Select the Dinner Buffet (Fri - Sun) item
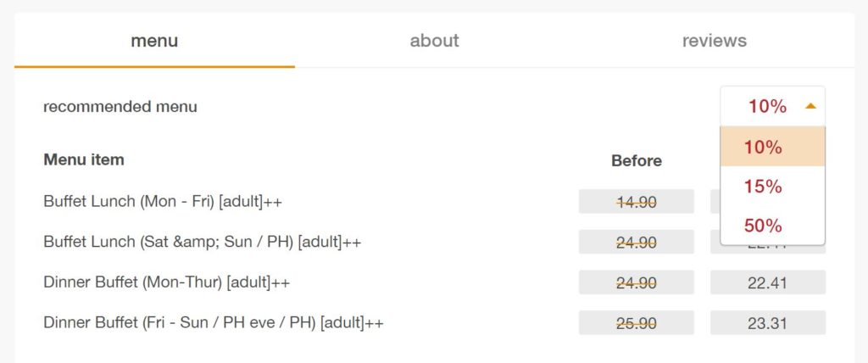Viewport: 868px width, 363px height. tap(213, 323)
